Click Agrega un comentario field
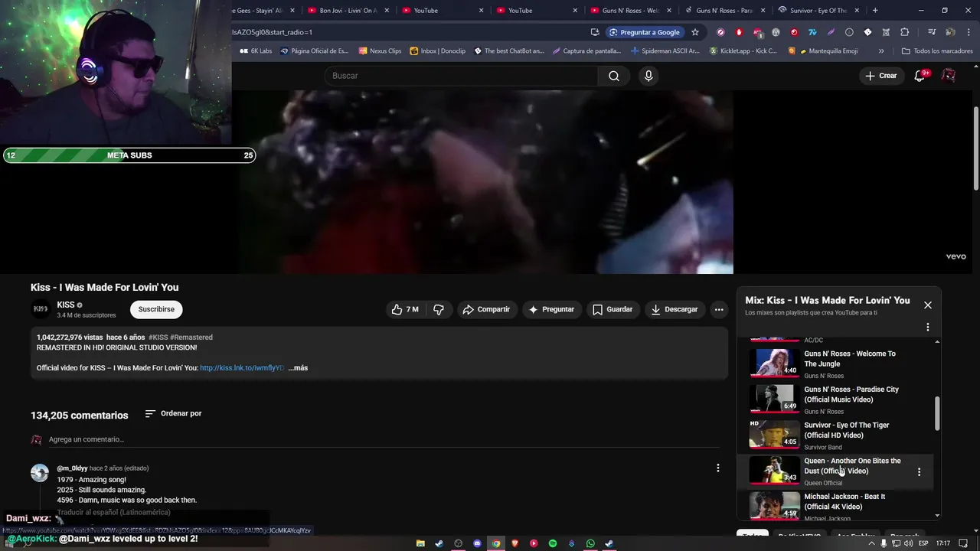The image size is (980, 551). (x=383, y=439)
